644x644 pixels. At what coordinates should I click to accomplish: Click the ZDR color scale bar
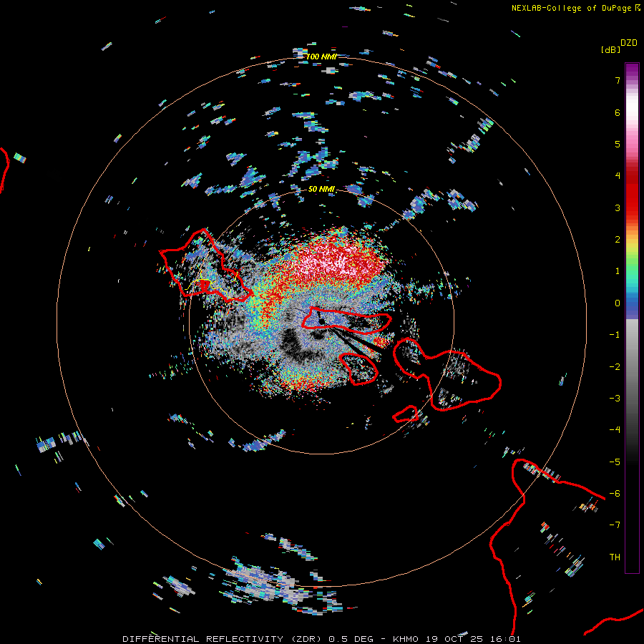(632, 318)
